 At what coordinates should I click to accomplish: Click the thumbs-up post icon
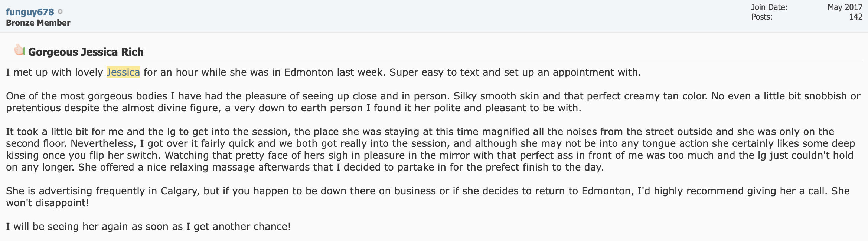coord(19,50)
